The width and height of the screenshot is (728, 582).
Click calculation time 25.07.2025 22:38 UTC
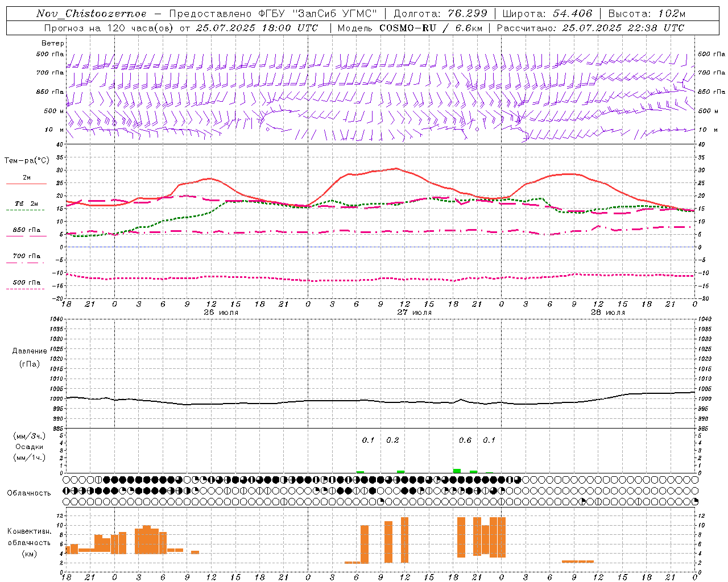click(623, 28)
